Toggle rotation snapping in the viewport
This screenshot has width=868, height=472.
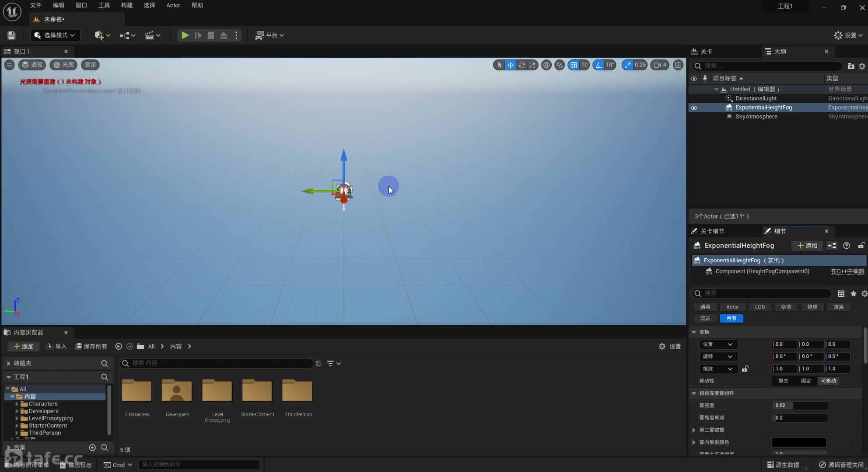tap(598, 65)
